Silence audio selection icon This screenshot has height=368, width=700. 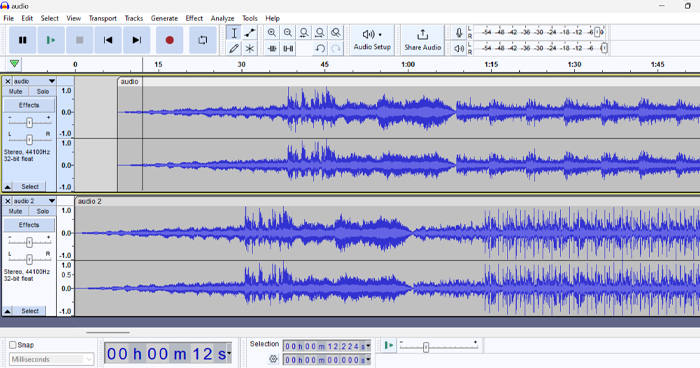[288, 48]
